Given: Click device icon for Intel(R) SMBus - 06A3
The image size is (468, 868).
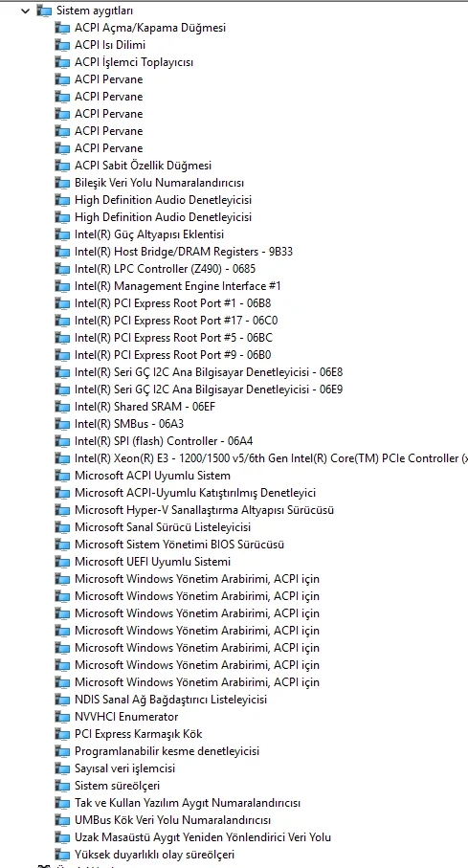Looking at the screenshot, I should pyautogui.click(x=62, y=424).
